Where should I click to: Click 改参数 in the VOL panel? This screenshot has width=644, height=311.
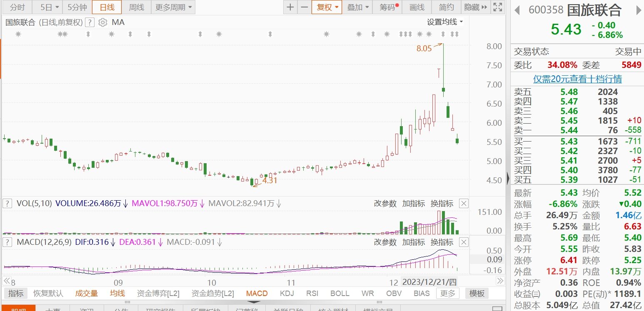coord(385,204)
